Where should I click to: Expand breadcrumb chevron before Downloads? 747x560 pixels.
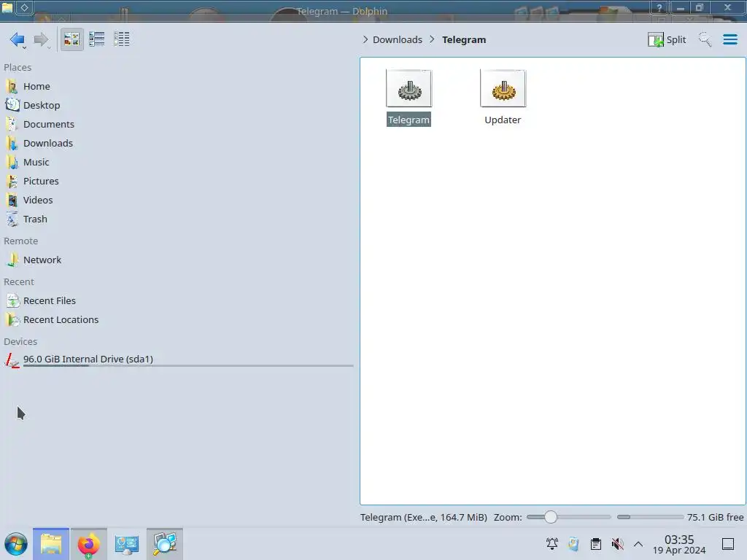point(365,39)
